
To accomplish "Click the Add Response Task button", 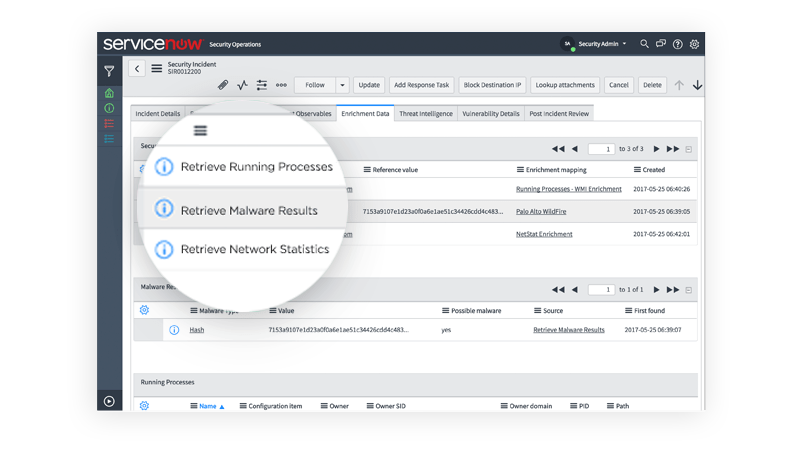I will (x=421, y=85).
